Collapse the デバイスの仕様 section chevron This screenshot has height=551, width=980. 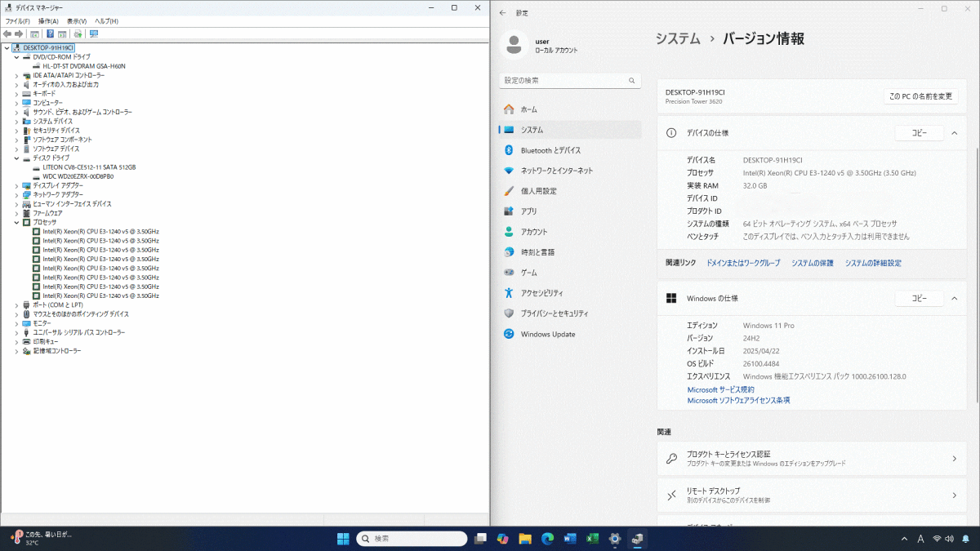click(x=954, y=133)
